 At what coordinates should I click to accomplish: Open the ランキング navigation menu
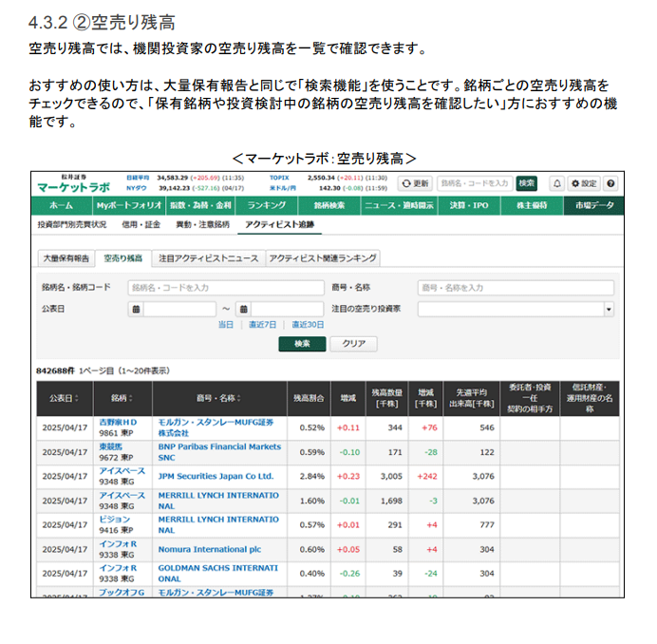click(267, 205)
